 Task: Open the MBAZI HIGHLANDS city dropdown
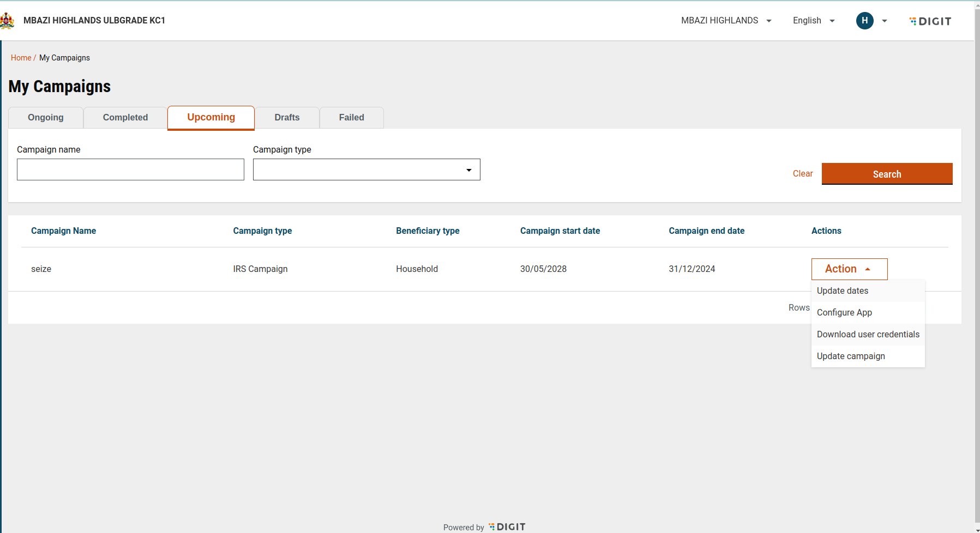click(x=726, y=21)
